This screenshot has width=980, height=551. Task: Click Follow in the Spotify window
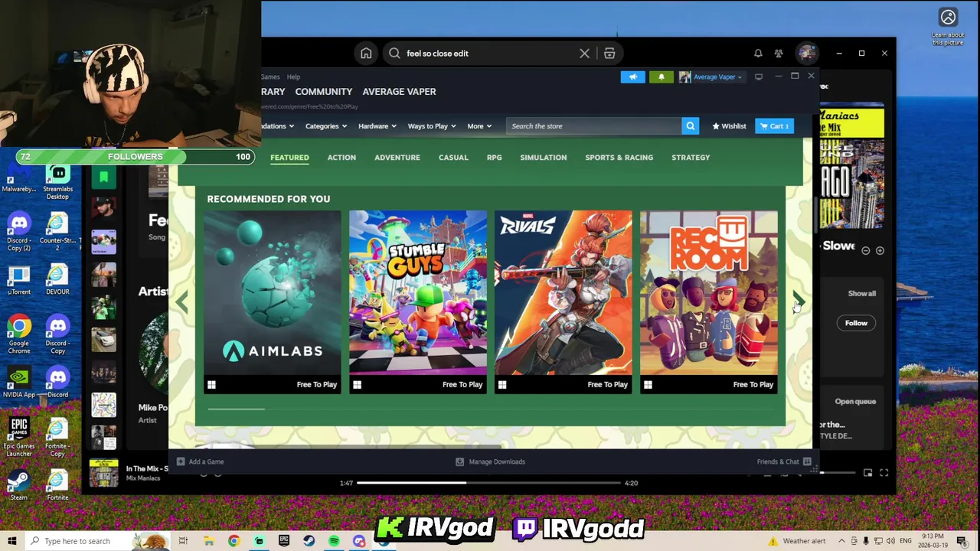pos(856,323)
